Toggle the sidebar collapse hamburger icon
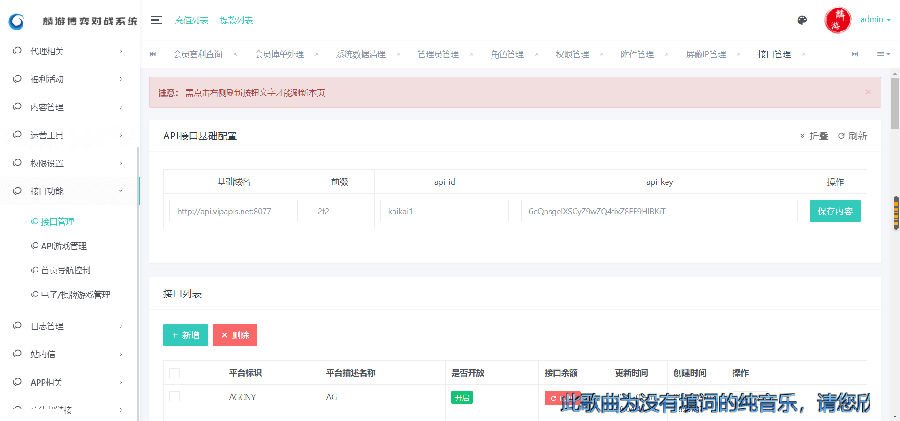Image resolution: width=900 pixels, height=421 pixels. coord(157,20)
